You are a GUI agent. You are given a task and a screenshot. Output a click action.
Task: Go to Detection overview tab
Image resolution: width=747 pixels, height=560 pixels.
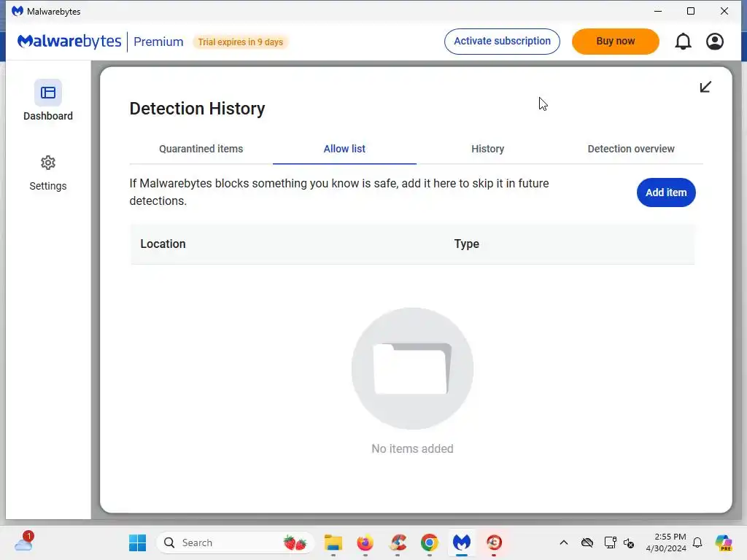(x=631, y=149)
